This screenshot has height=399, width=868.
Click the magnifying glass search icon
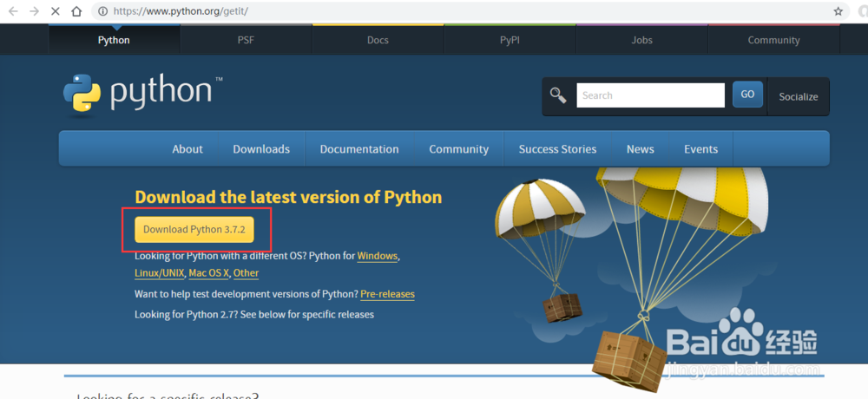pos(557,95)
